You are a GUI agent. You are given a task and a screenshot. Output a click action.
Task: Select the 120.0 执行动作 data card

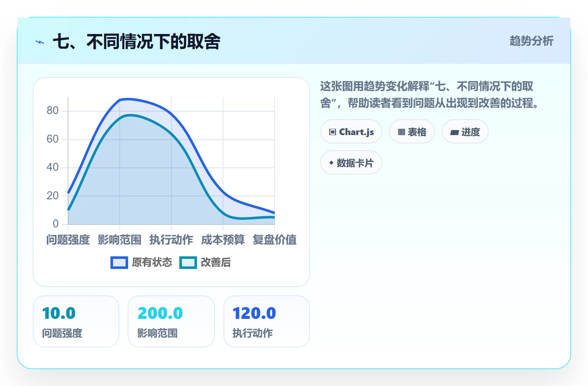(x=267, y=322)
